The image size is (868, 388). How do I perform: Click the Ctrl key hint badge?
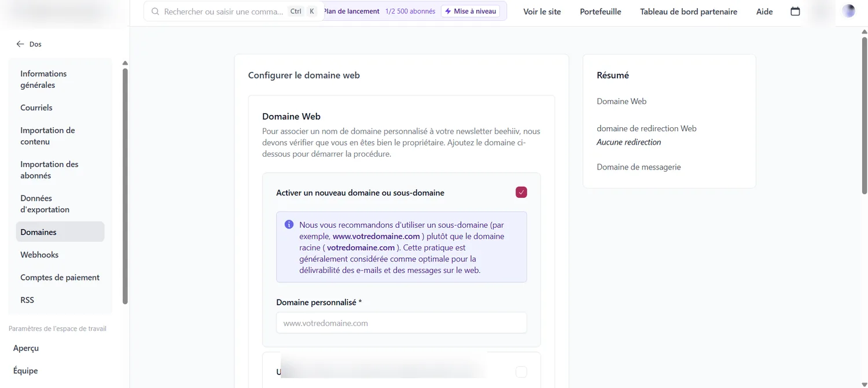coord(296,12)
